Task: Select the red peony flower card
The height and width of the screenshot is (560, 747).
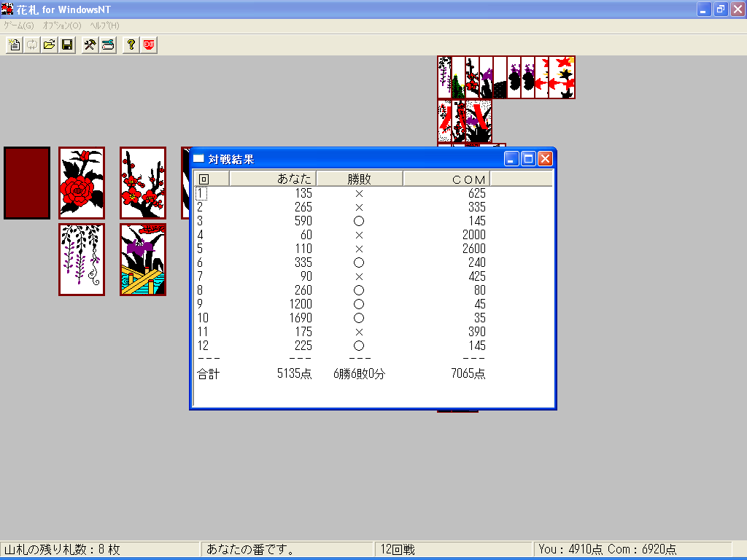Action: [x=82, y=183]
